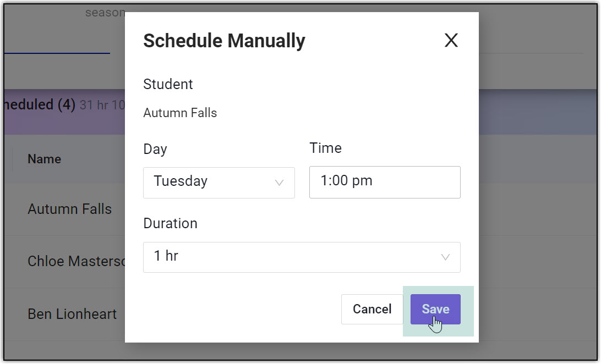Click the chevron arrow in the Duration field
The height and width of the screenshot is (364, 601).
(445, 257)
